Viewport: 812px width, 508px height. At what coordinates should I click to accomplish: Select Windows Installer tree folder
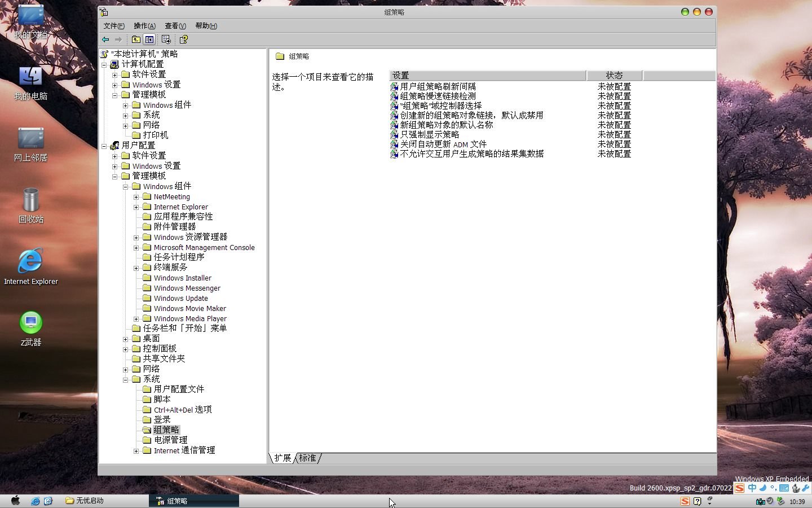[x=183, y=278]
